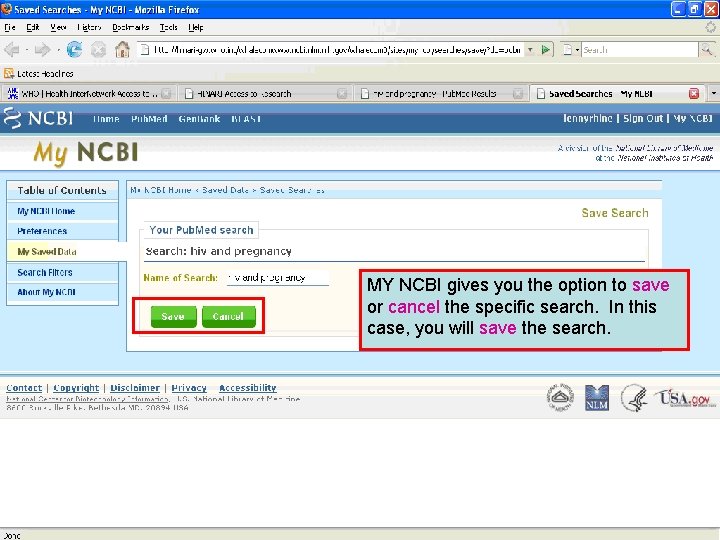
Task: Open the list-all-tabs dropdown arrow
Action: pyautogui.click(x=713, y=93)
